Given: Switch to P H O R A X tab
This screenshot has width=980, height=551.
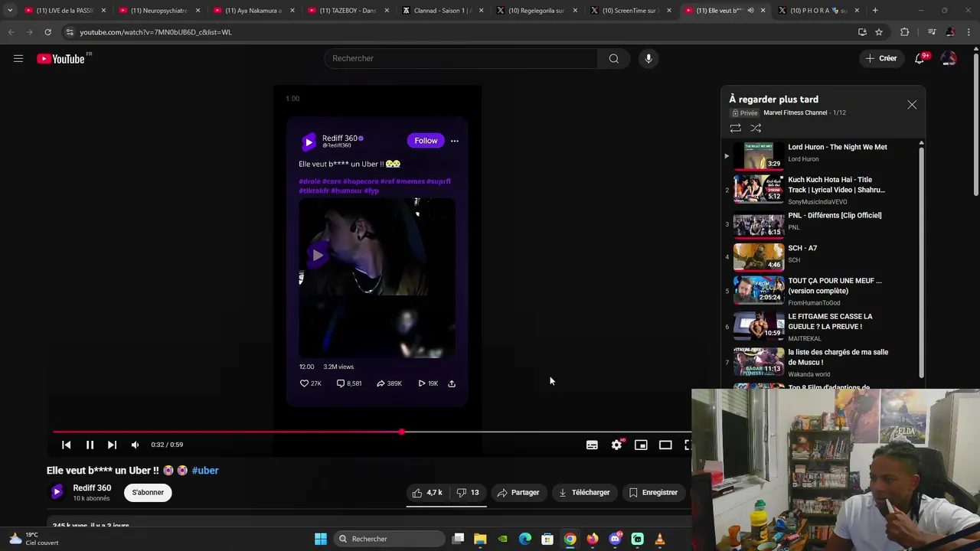Looking at the screenshot, I should pos(818,11).
